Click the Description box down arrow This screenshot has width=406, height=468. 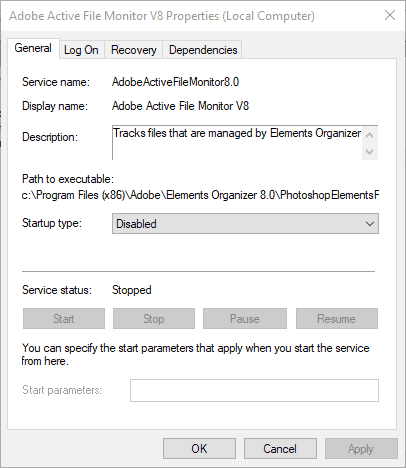[x=369, y=152]
